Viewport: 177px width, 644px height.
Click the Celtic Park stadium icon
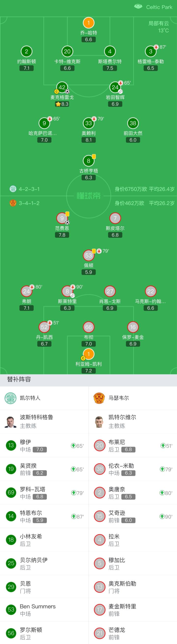(x=138, y=7)
